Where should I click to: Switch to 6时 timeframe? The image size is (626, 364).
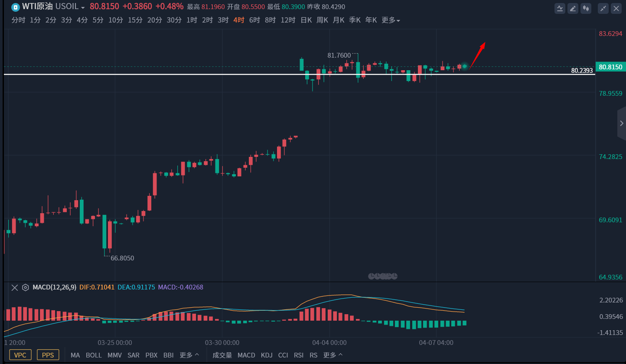click(254, 20)
